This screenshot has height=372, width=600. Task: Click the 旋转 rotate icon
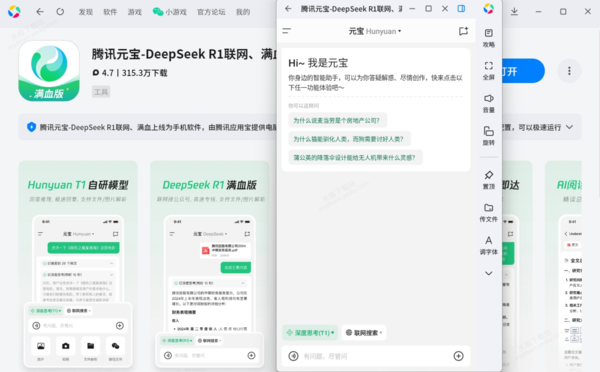pos(489,136)
